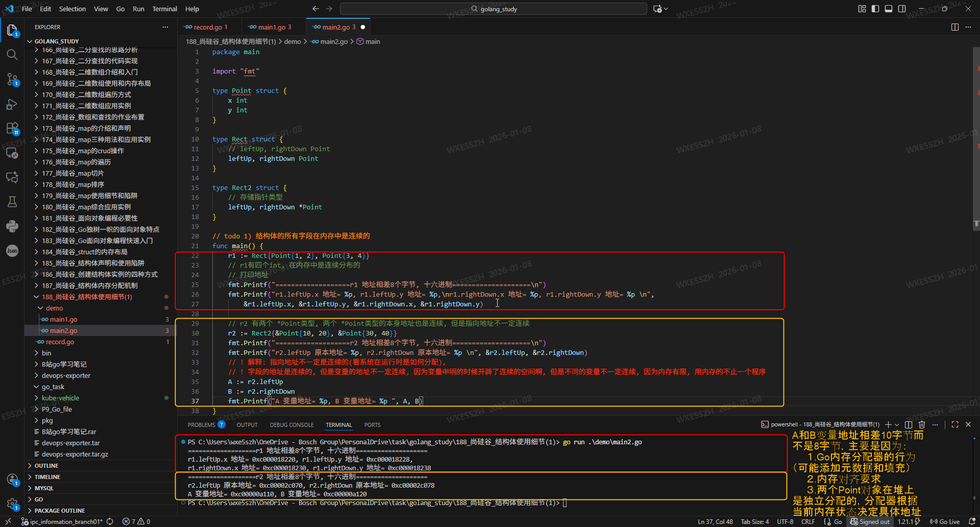The width and height of the screenshot is (980, 527).
Task: Open the Python activity bar view
Action: click(12, 226)
